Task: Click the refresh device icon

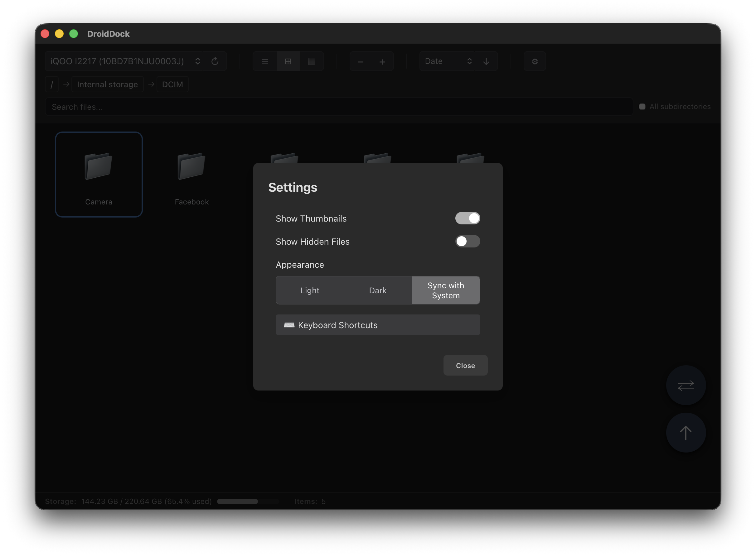Action: coord(215,61)
